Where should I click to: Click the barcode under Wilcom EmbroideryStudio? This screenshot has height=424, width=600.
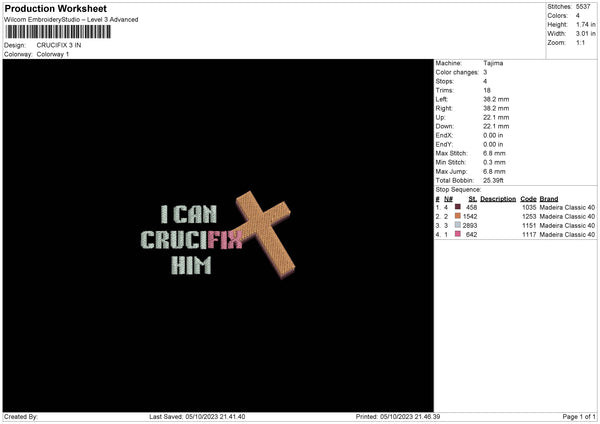click(58, 32)
